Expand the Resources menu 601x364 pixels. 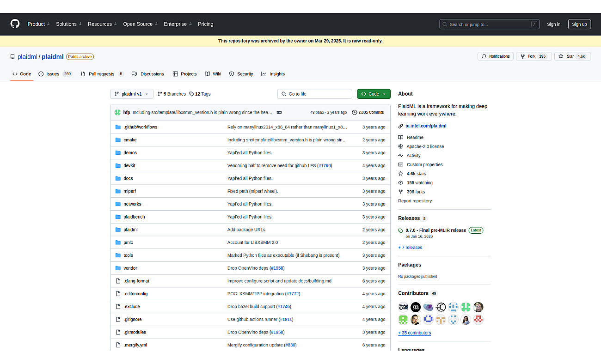(102, 24)
